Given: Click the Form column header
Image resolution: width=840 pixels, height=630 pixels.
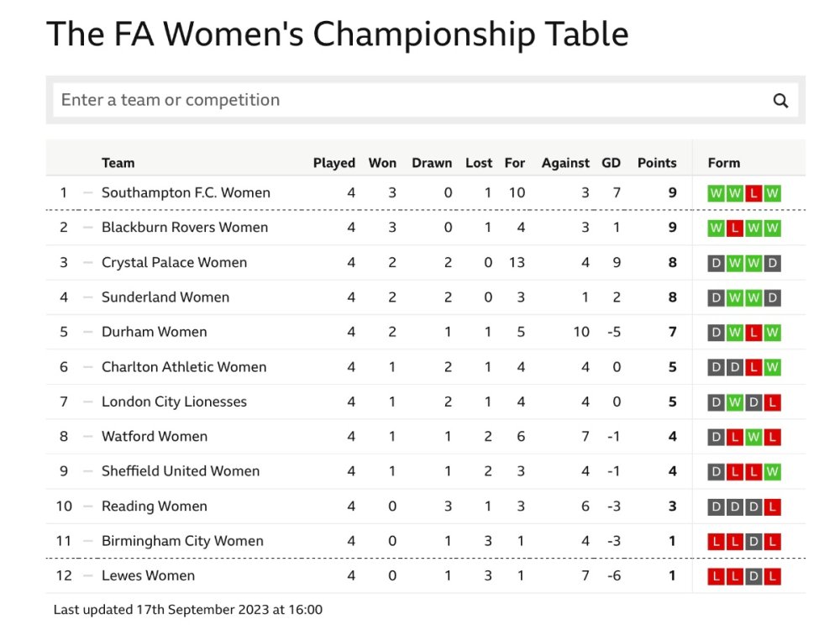Looking at the screenshot, I should coord(724,163).
